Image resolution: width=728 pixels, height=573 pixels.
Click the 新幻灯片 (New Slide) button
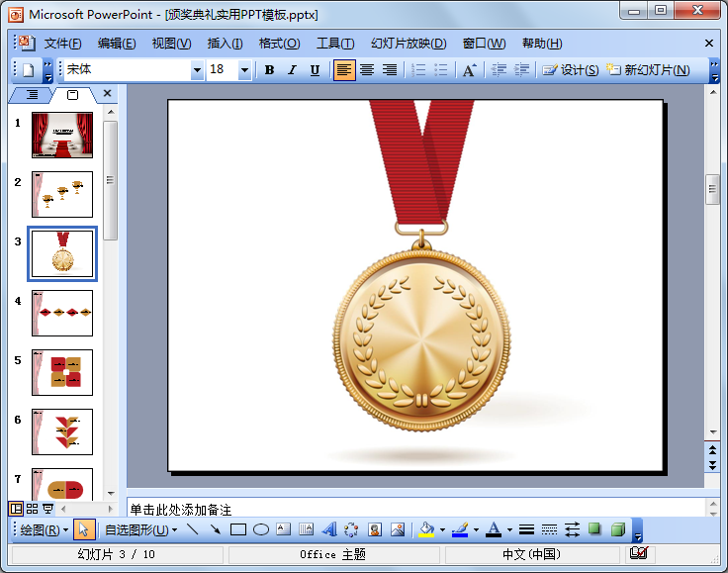point(648,70)
